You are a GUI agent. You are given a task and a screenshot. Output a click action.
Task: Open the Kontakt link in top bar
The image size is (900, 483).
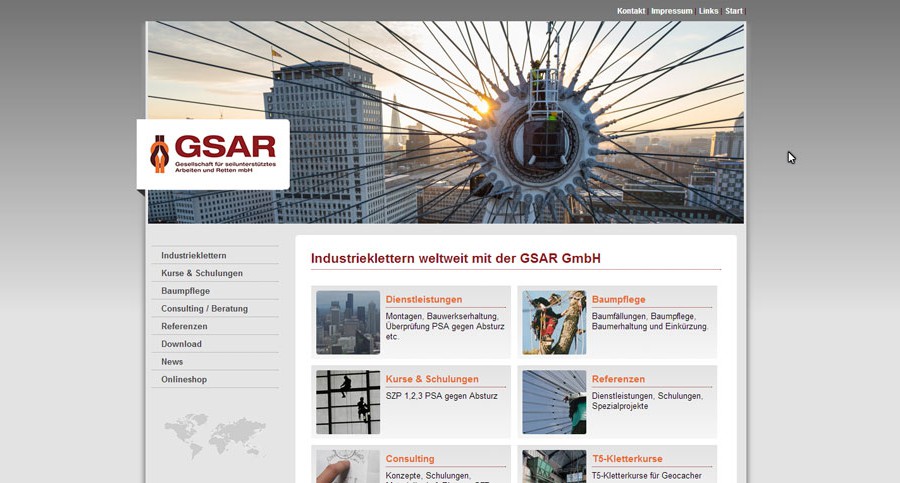click(631, 11)
